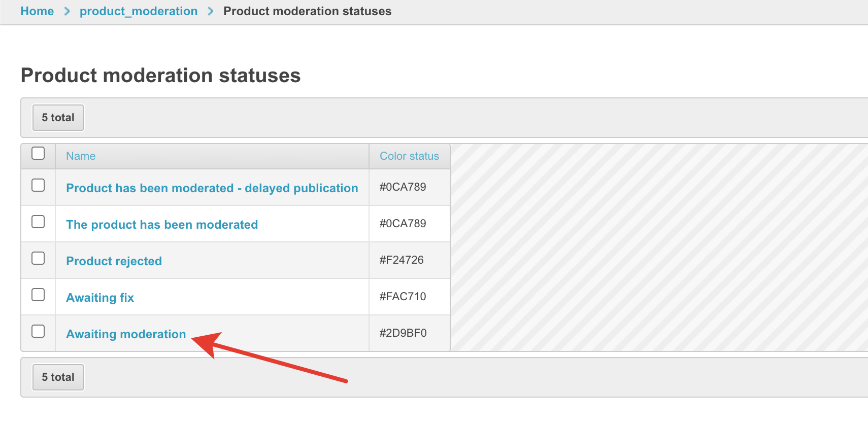This screenshot has width=868, height=427.
Task: Tick the select-all checkbox in table header
Action: coord(38,153)
